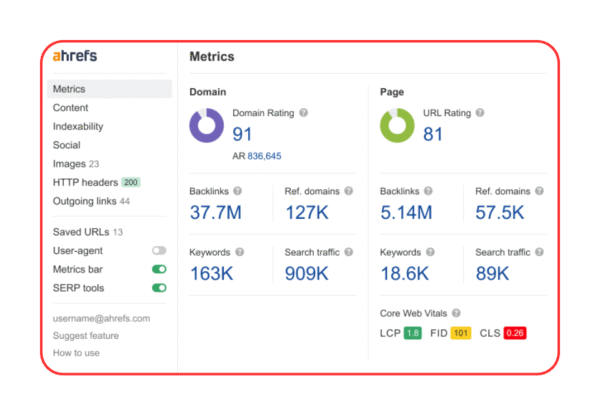600x400 pixels.
Task: Click the Suggest feature link
Action: [x=85, y=336]
